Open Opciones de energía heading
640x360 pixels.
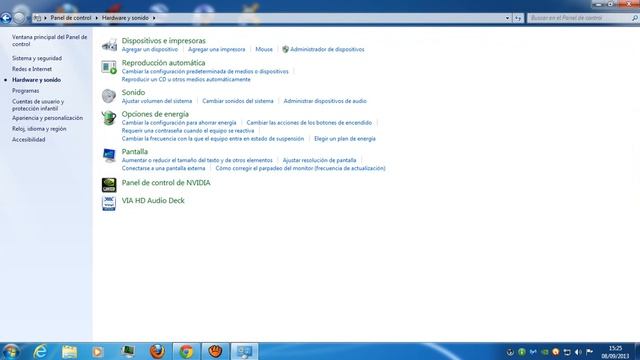(x=155, y=114)
